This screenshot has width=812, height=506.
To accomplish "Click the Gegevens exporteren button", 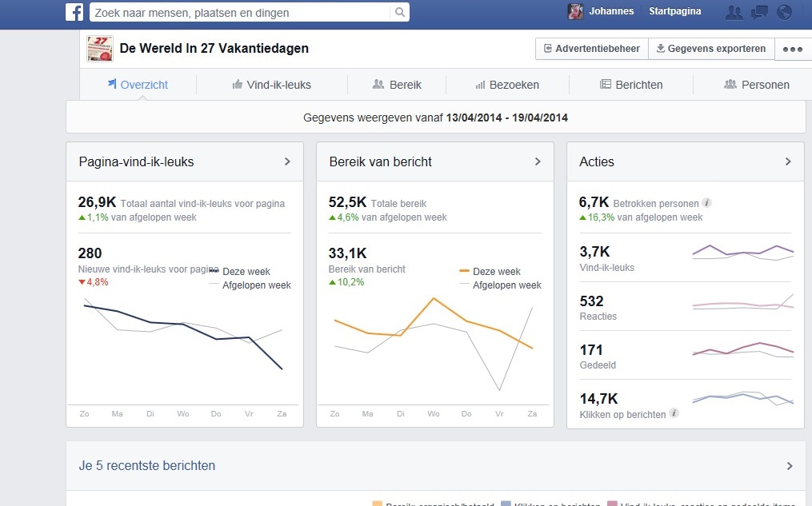I will point(711,49).
